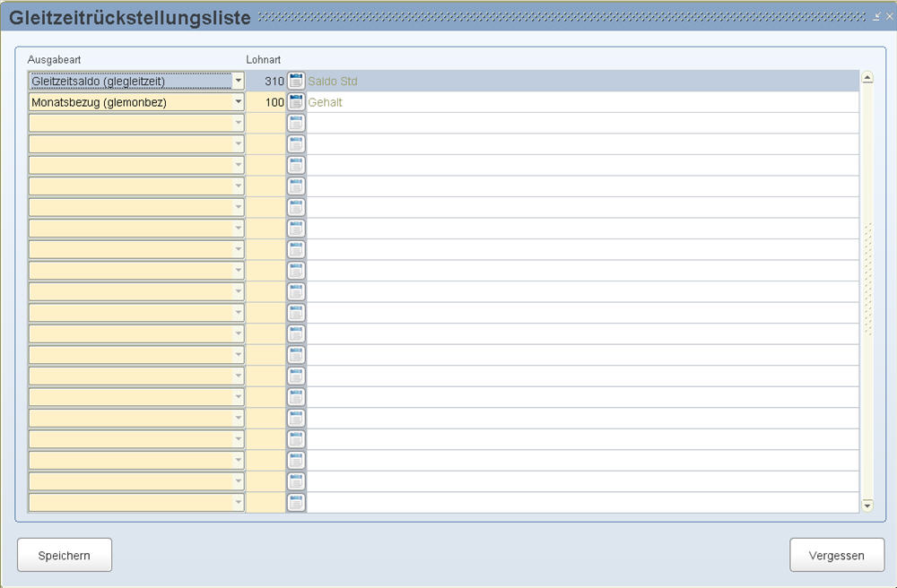Image resolution: width=897 pixels, height=588 pixels.
Task: Click Lohnart field containing 310
Action: coord(266,82)
